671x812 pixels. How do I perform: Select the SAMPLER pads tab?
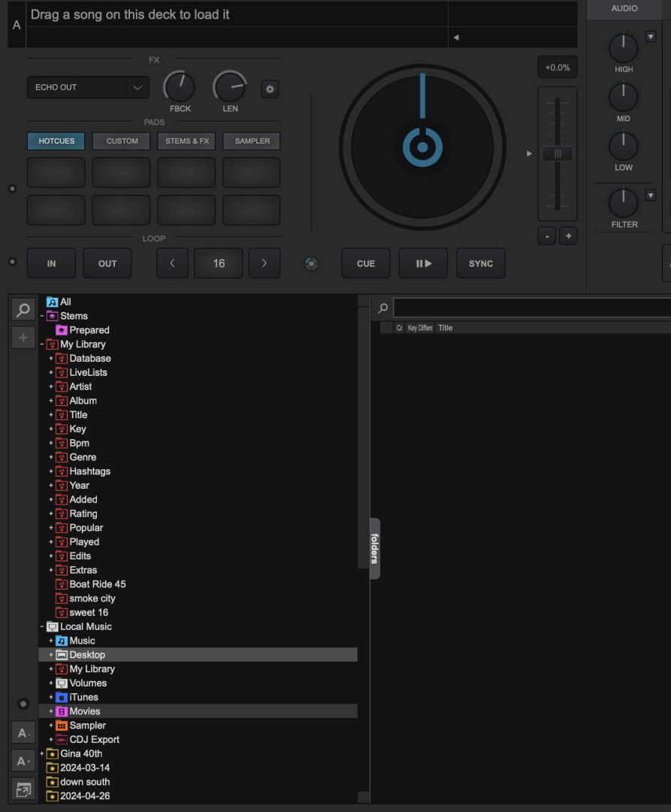[252, 141]
